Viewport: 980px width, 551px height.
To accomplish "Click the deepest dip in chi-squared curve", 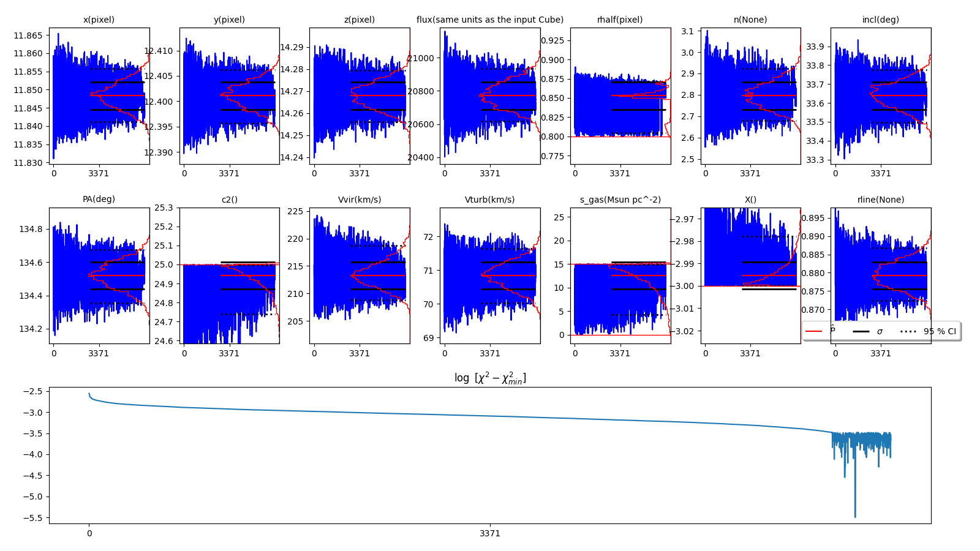I will 855,515.
